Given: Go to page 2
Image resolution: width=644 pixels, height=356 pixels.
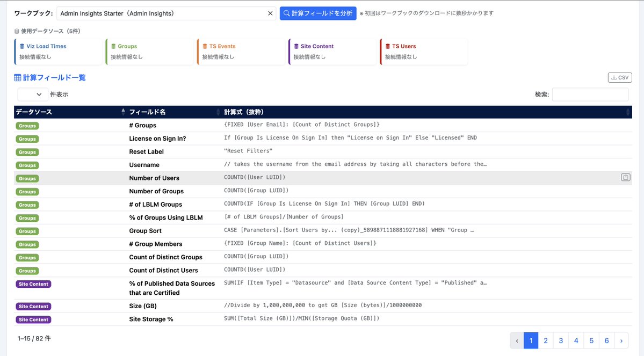Looking at the screenshot, I should coord(546,340).
